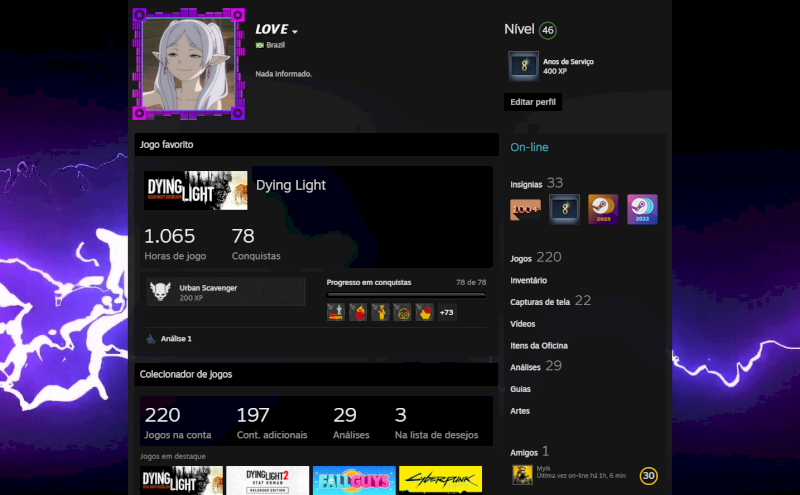
Task: Open the Anos de Serviço badge text
Action: pos(568,62)
